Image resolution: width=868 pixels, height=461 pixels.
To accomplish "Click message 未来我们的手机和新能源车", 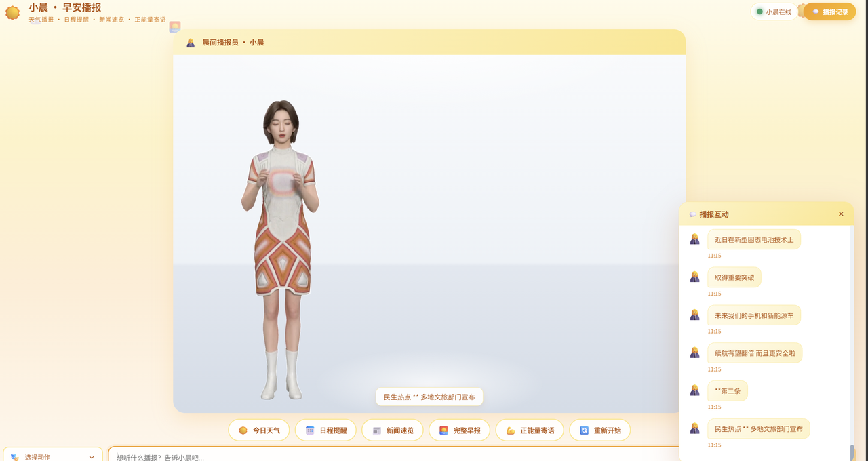I will (x=754, y=315).
